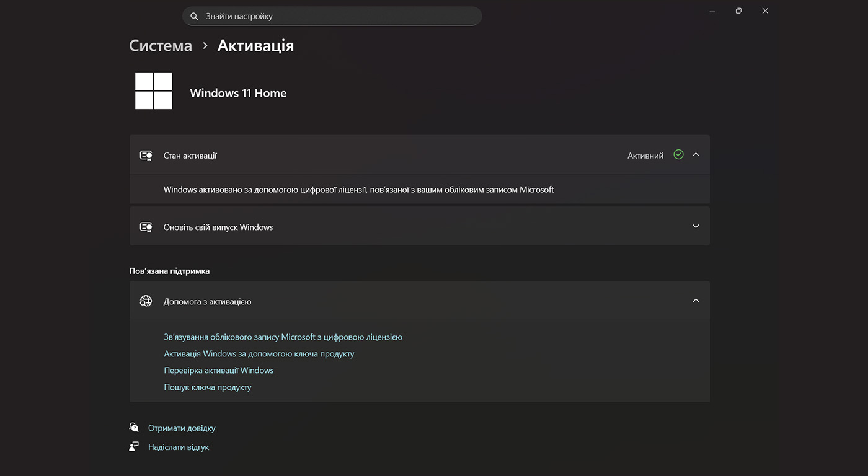Click the globe icon for activation help
The image size is (868, 476).
[146, 301]
